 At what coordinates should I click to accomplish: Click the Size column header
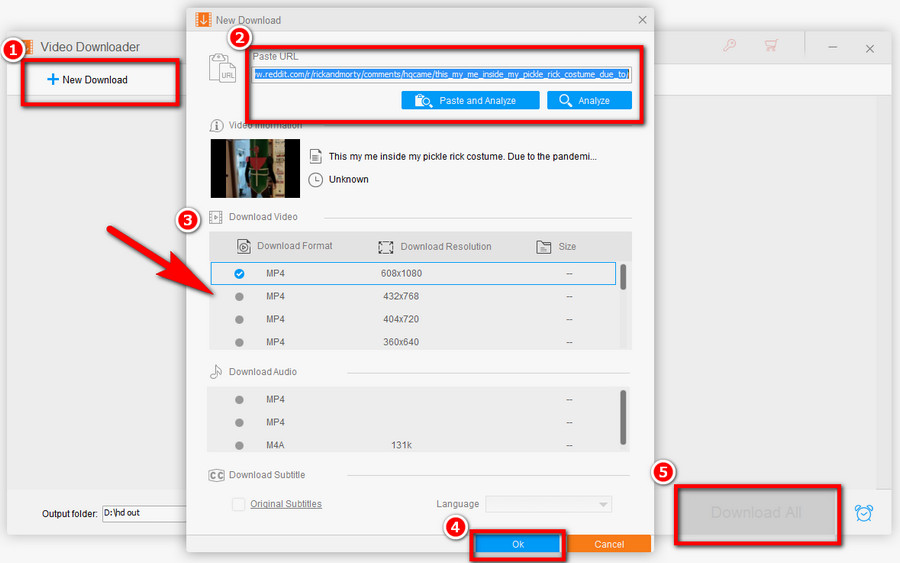pyautogui.click(x=567, y=246)
